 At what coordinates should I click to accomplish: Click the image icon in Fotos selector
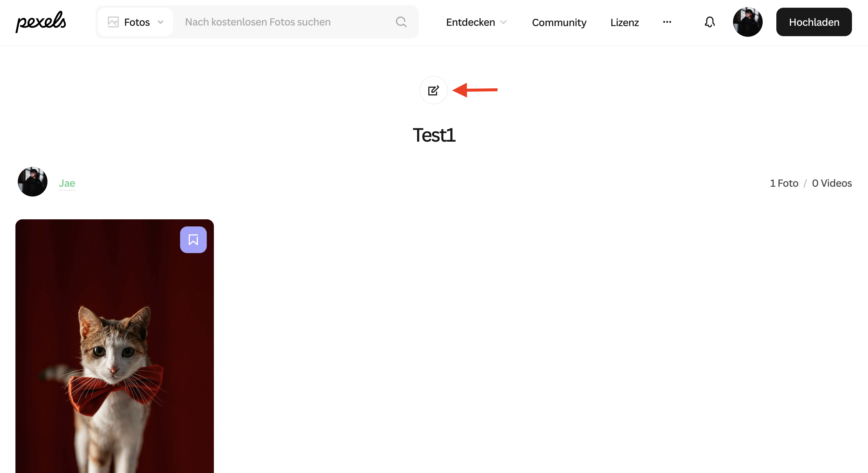tap(113, 22)
